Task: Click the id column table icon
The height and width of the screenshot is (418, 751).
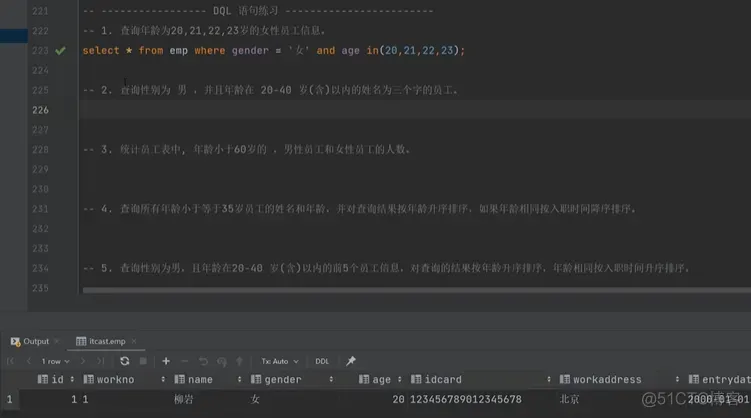Action: [x=43, y=379]
